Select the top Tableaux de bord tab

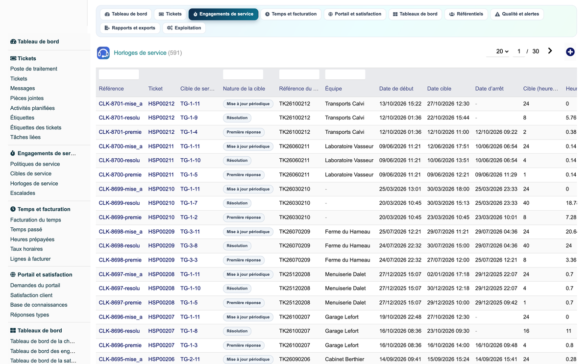416,14
